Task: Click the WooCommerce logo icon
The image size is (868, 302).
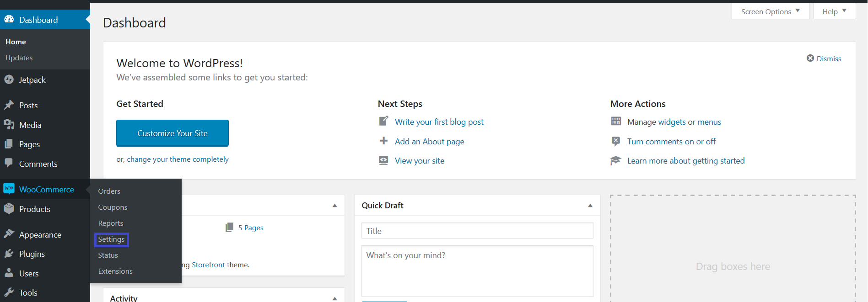Action: (9, 189)
